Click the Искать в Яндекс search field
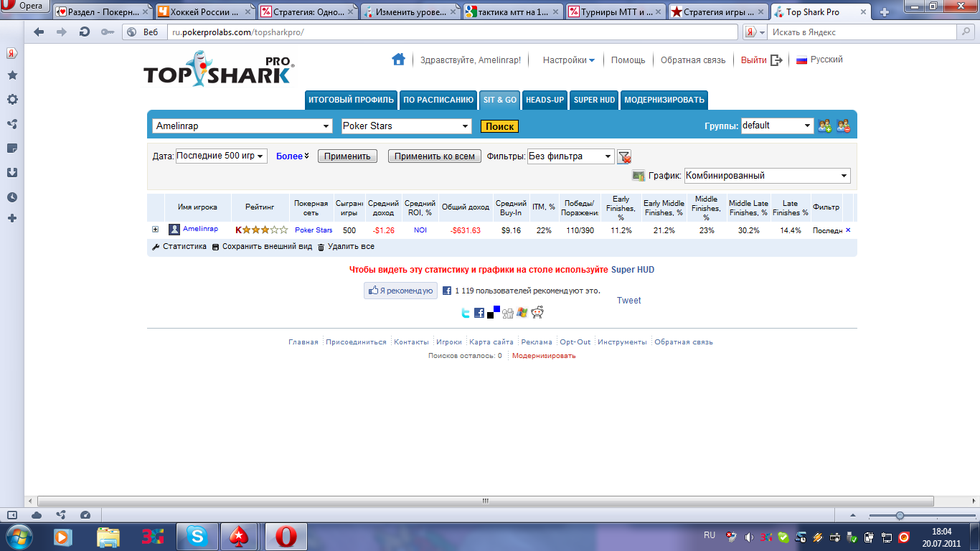 [863, 32]
